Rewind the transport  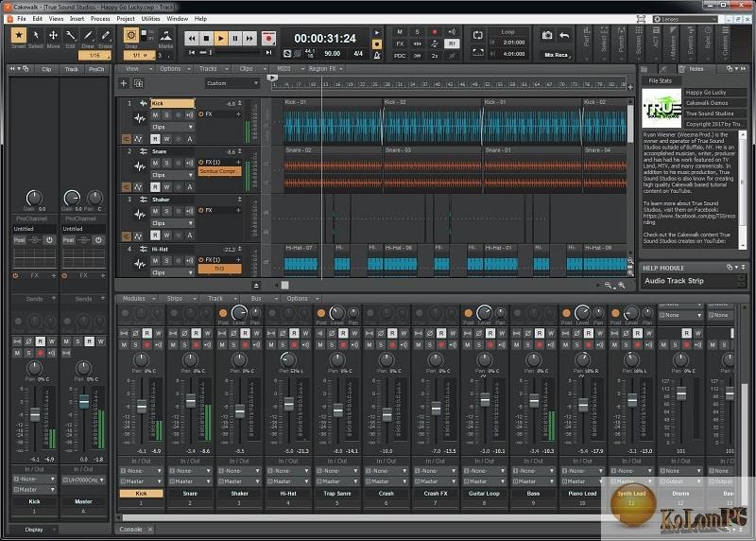(x=192, y=38)
